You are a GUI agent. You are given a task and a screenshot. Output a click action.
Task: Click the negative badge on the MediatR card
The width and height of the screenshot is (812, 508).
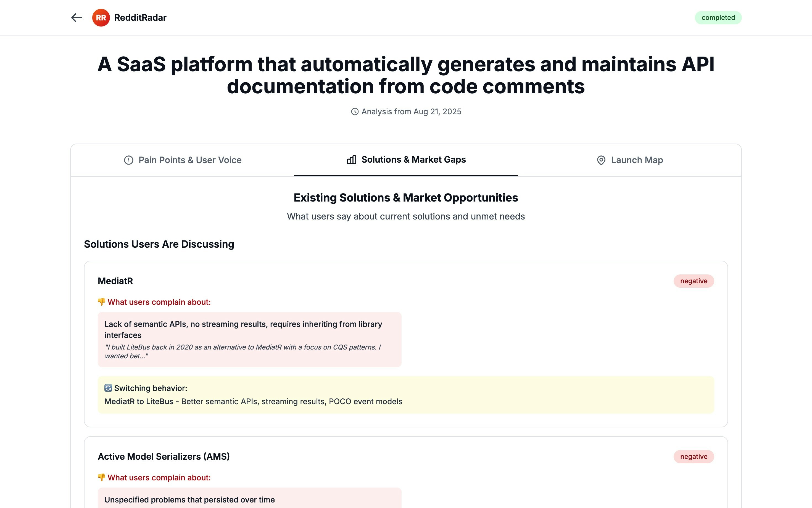pos(694,281)
